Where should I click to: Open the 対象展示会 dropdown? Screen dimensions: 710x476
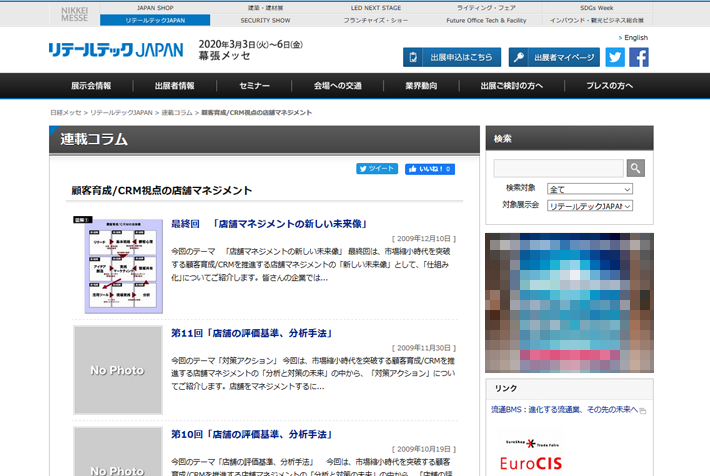point(590,206)
